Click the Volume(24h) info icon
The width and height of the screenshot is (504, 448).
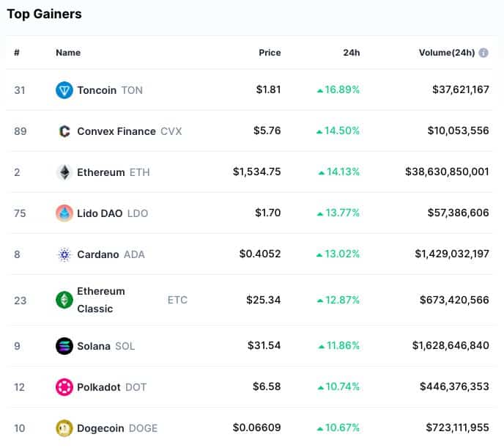click(483, 53)
